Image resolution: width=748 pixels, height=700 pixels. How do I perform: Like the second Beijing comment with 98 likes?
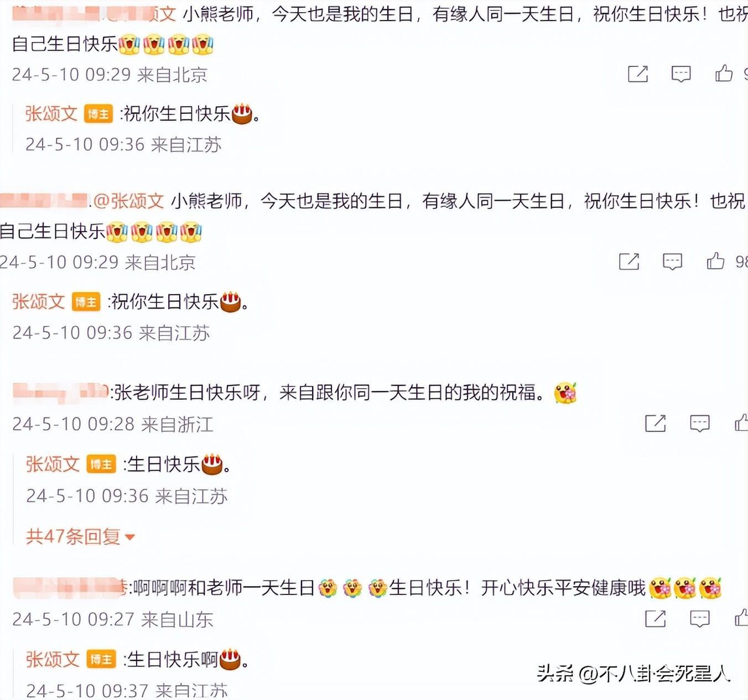click(x=715, y=260)
